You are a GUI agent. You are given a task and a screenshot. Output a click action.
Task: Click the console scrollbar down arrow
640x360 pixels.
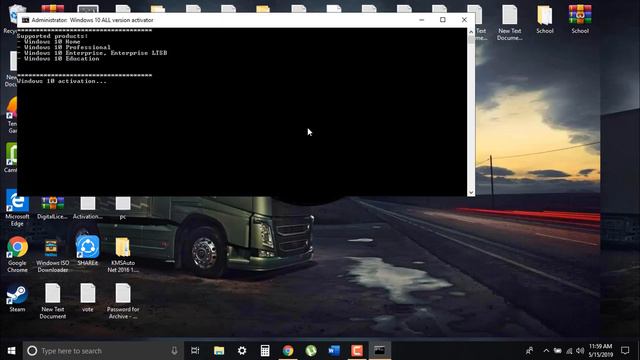pos(471,192)
